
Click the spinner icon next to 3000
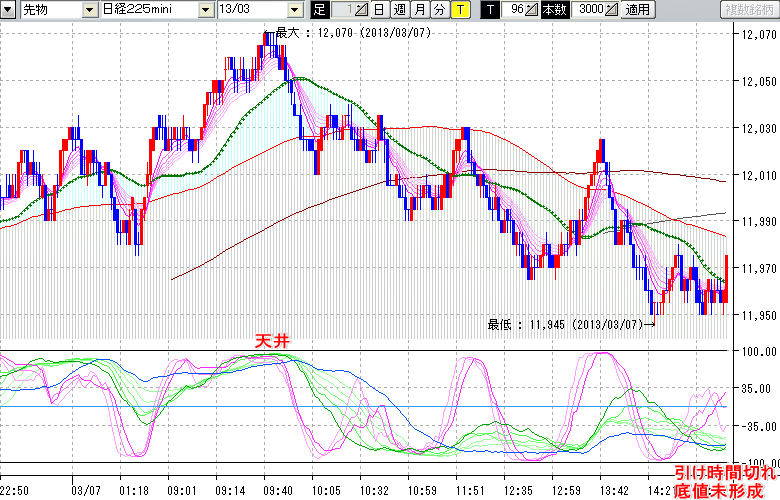point(613,10)
